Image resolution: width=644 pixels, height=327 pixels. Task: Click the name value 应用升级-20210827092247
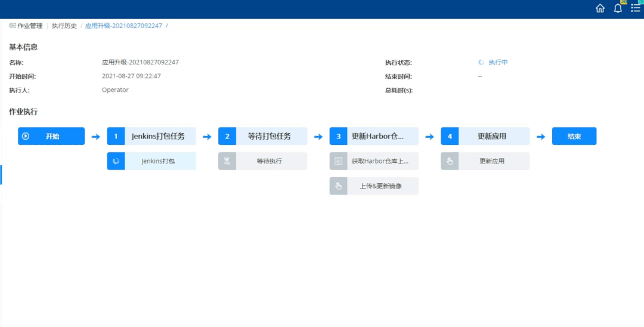tap(141, 63)
